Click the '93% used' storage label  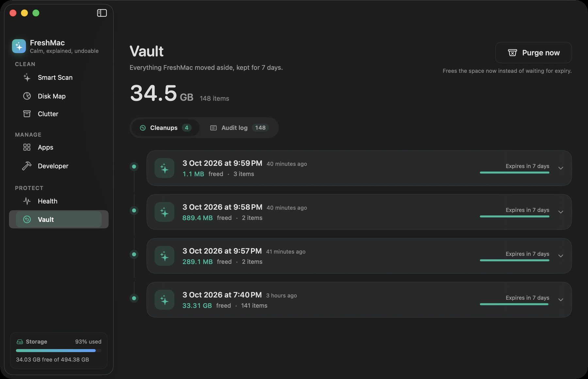[88, 341]
